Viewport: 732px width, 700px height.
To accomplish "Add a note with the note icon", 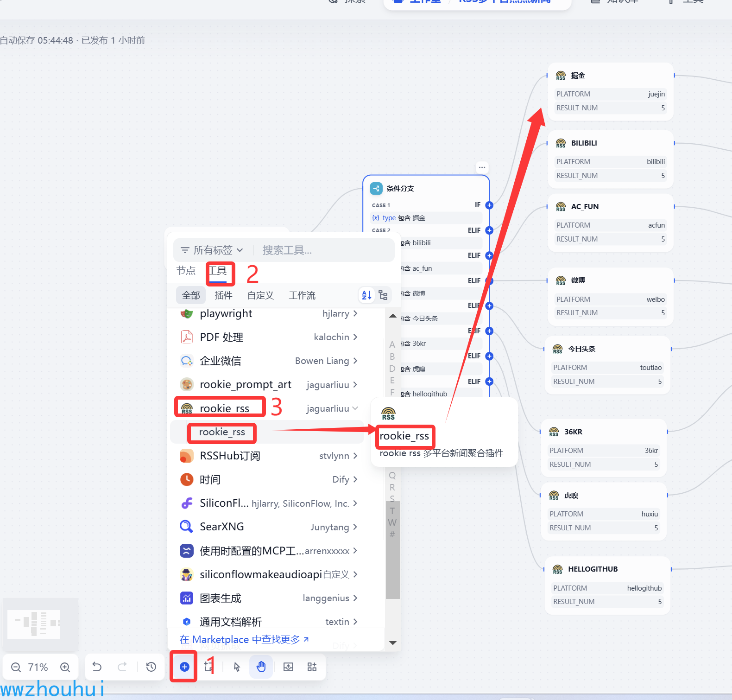I will [x=209, y=667].
